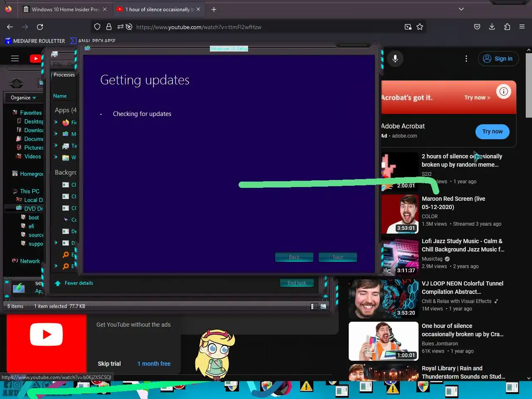Click the blue Try now button
The width and height of the screenshot is (532, 399).
tap(493, 132)
